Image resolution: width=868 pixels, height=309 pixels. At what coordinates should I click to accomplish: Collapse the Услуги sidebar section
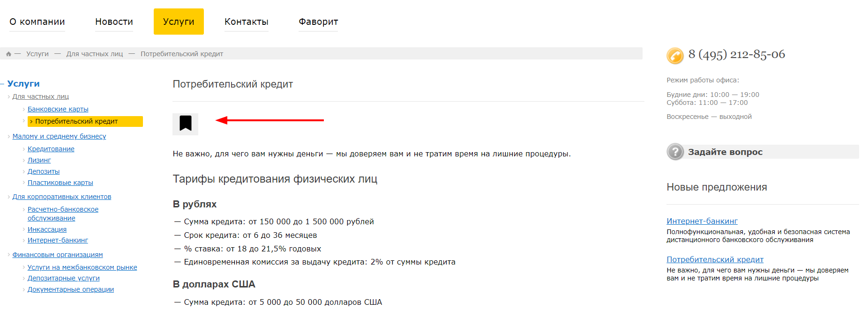click(x=2, y=84)
